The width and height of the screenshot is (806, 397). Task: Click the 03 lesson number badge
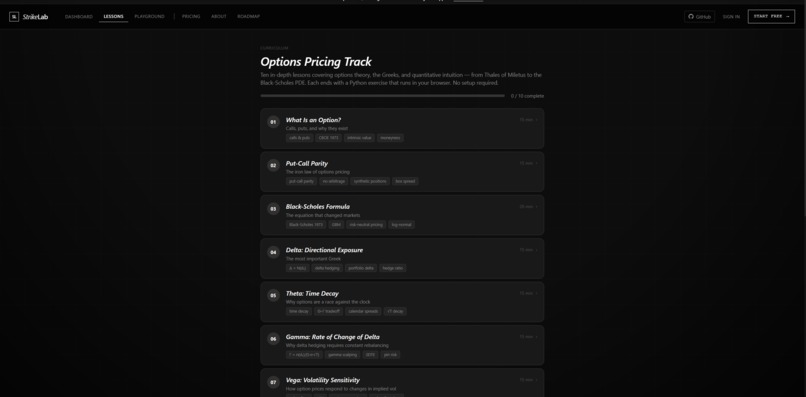pos(273,209)
